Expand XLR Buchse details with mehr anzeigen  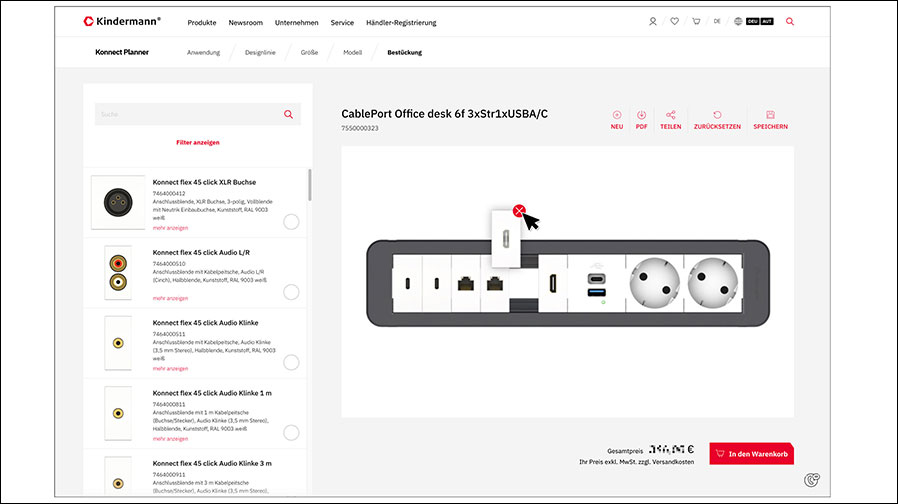(x=170, y=228)
